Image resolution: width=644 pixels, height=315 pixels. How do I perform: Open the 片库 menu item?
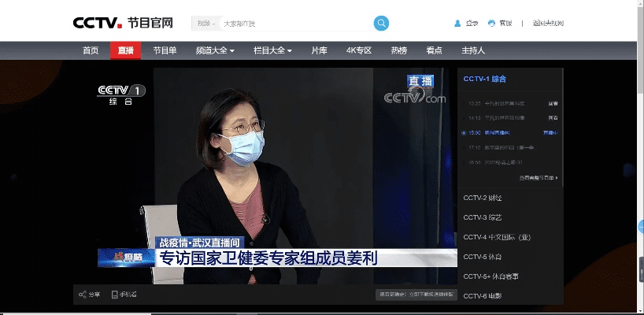(319, 50)
